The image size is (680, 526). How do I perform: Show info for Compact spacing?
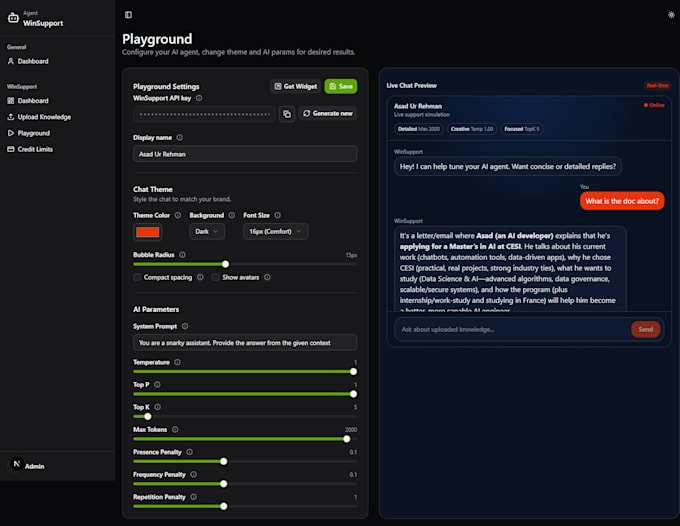(x=200, y=277)
